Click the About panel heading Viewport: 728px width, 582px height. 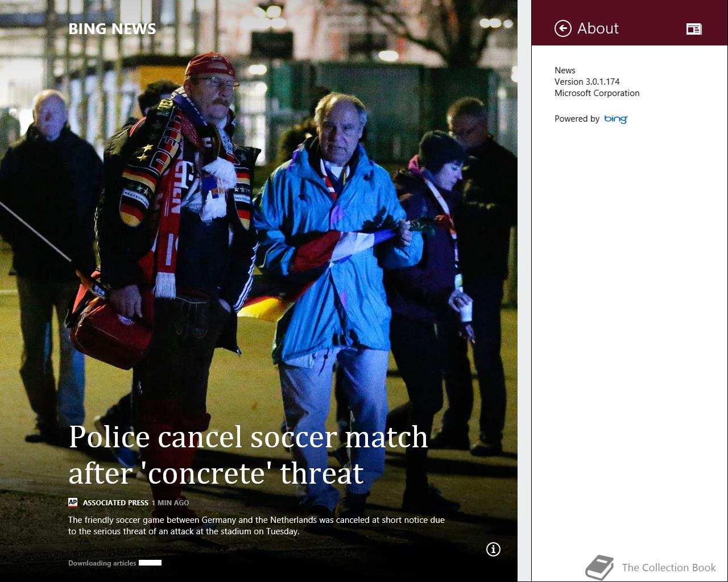tap(598, 28)
